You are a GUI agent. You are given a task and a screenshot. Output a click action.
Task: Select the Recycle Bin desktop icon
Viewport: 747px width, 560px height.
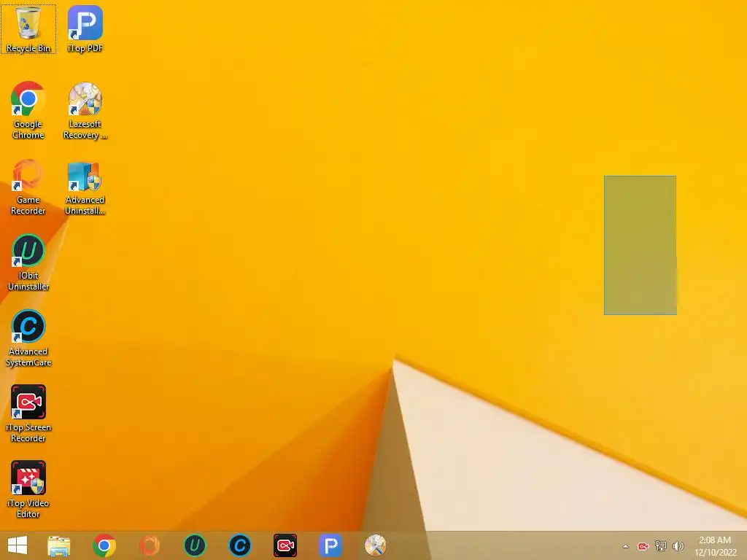[28, 29]
